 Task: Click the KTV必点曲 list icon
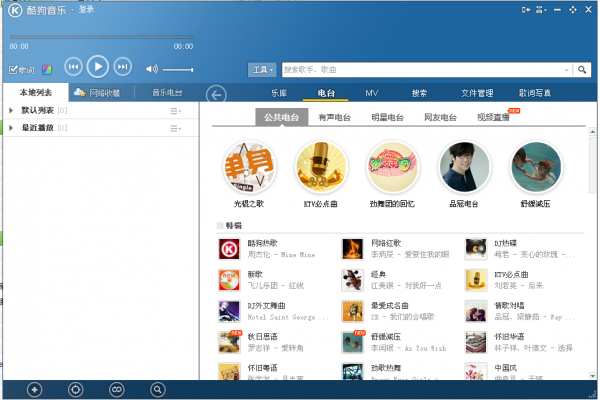tap(476, 280)
